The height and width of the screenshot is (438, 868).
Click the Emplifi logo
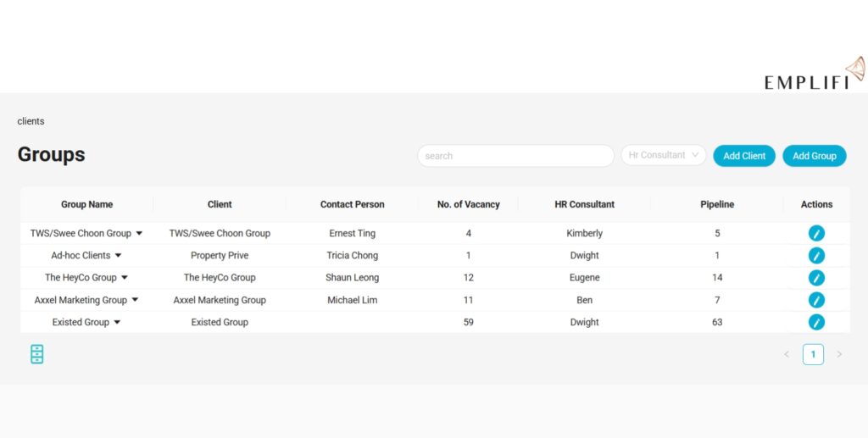click(x=814, y=75)
